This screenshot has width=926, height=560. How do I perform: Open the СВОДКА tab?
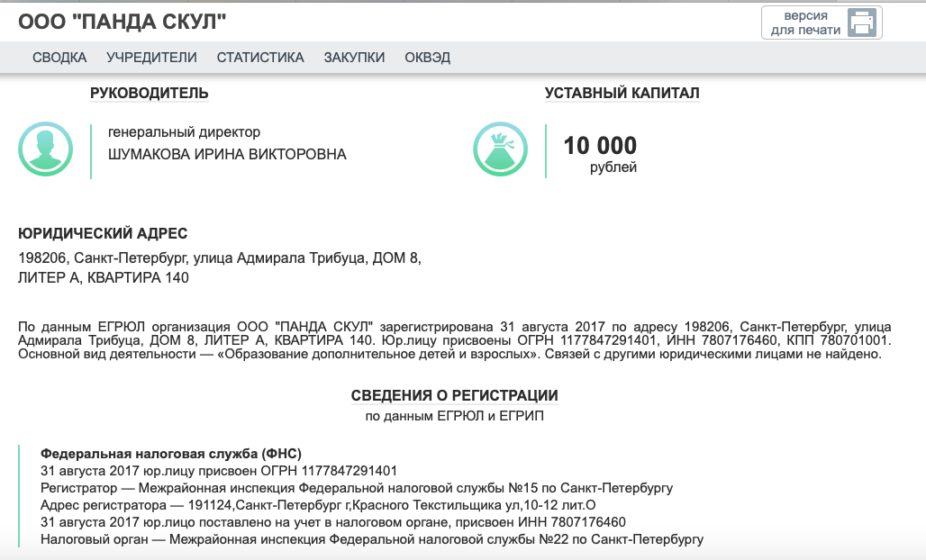pos(59,58)
